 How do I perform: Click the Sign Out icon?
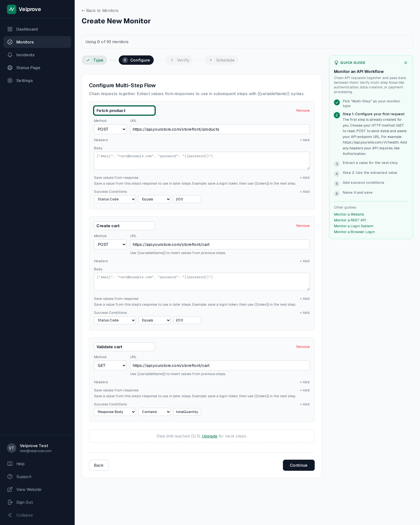[10, 502]
